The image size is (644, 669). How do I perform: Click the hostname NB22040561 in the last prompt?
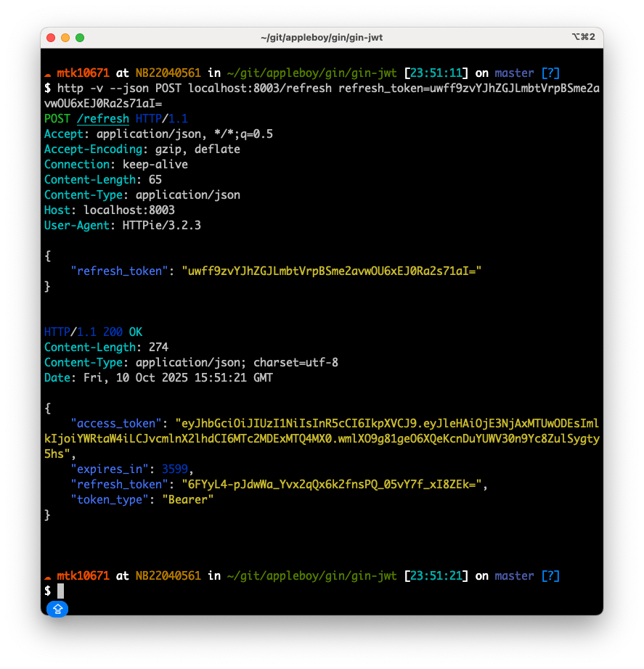(168, 576)
